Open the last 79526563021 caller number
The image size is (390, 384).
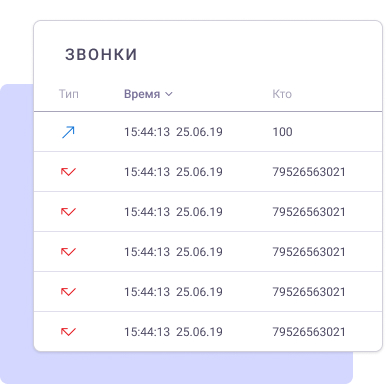[x=309, y=332]
